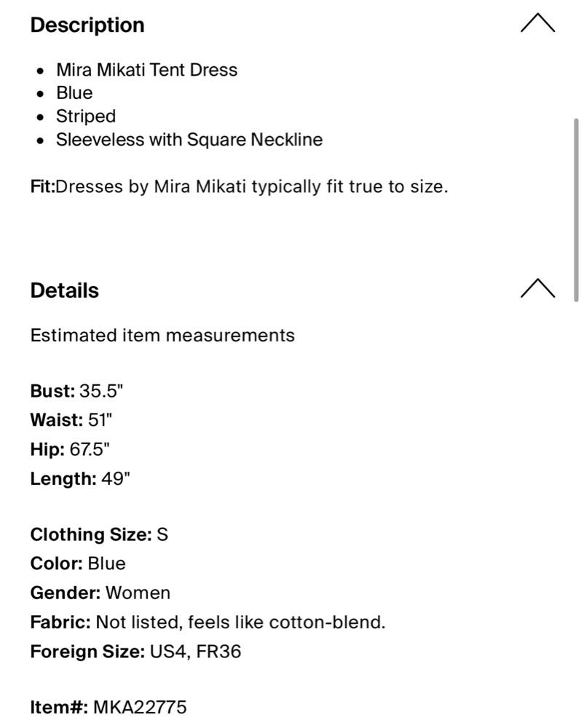The width and height of the screenshot is (584, 728).
Task: Select the Hip 67.5" measurement
Action: (x=70, y=449)
